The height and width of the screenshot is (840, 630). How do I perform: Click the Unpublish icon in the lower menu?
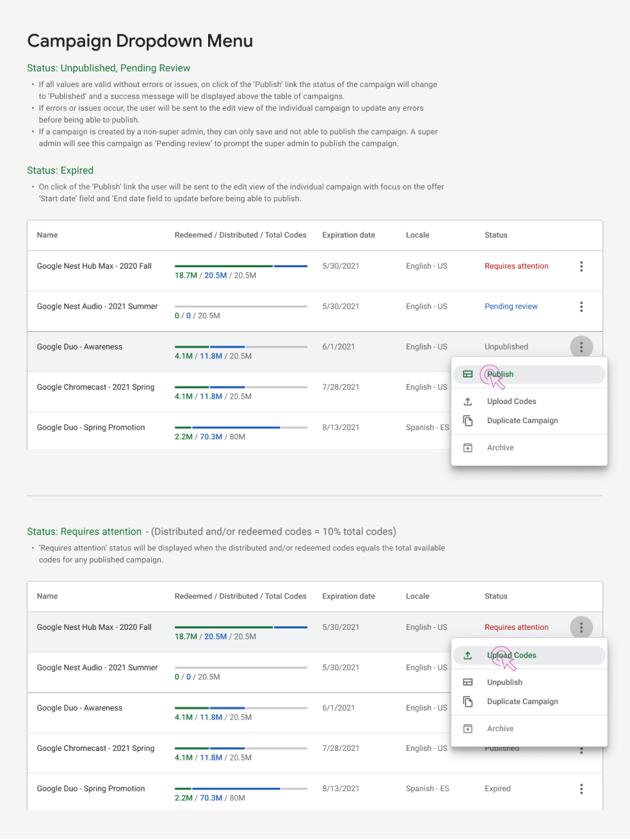click(467, 682)
